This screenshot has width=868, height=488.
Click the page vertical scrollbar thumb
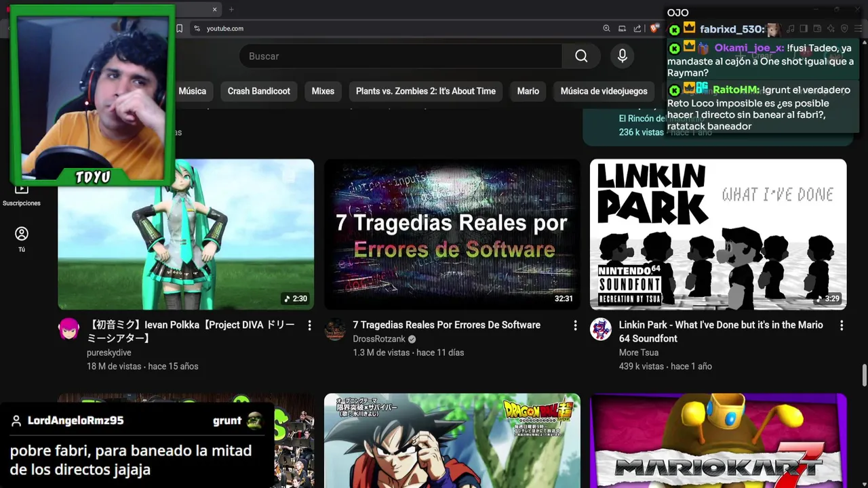point(864,375)
